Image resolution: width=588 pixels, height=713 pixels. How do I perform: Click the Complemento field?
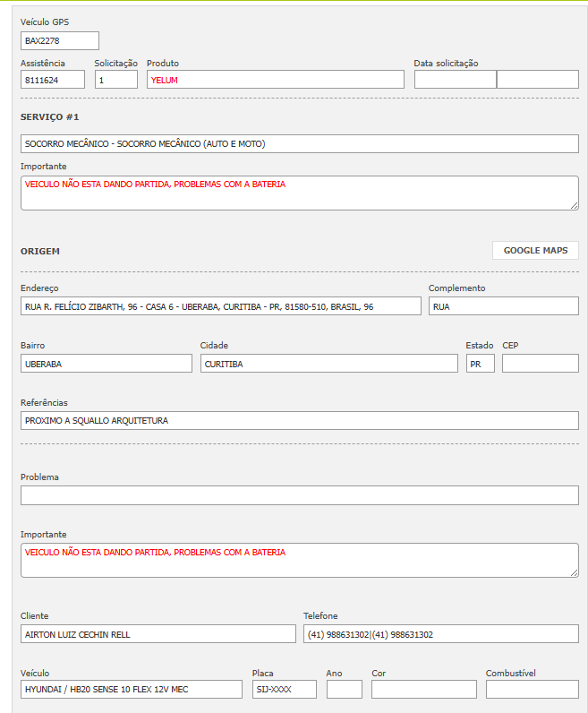503,306
